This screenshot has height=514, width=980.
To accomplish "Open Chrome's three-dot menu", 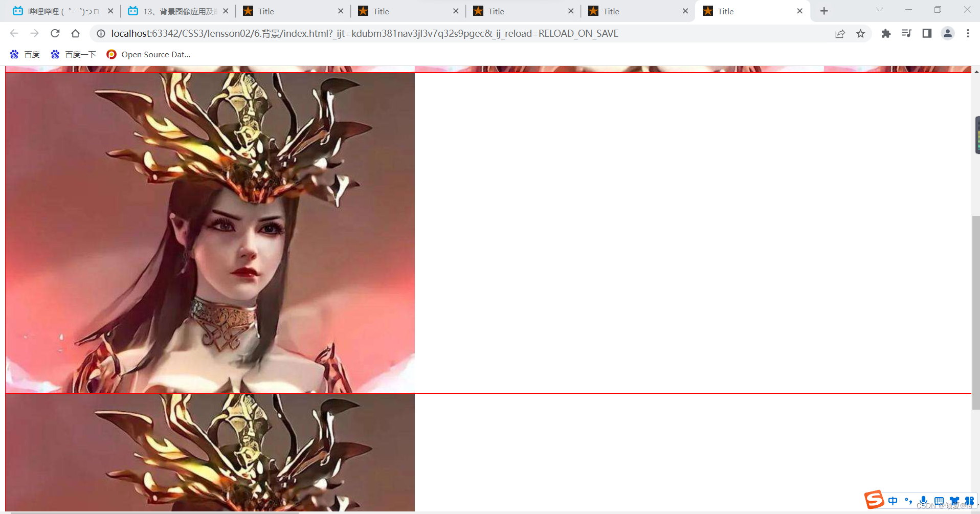I will [968, 33].
